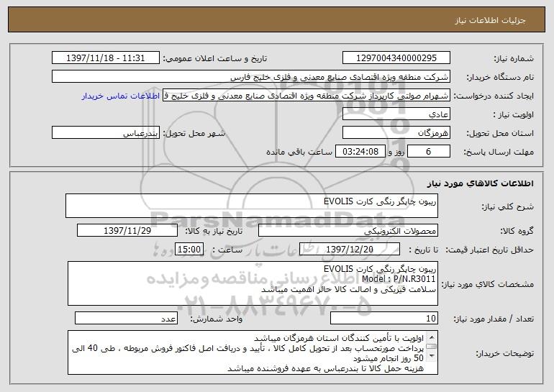Click the شماره نیاز field 1297004340000295
Image resolution: width=554 pixels, height=392 pixels.
click(x=396, y=58)
